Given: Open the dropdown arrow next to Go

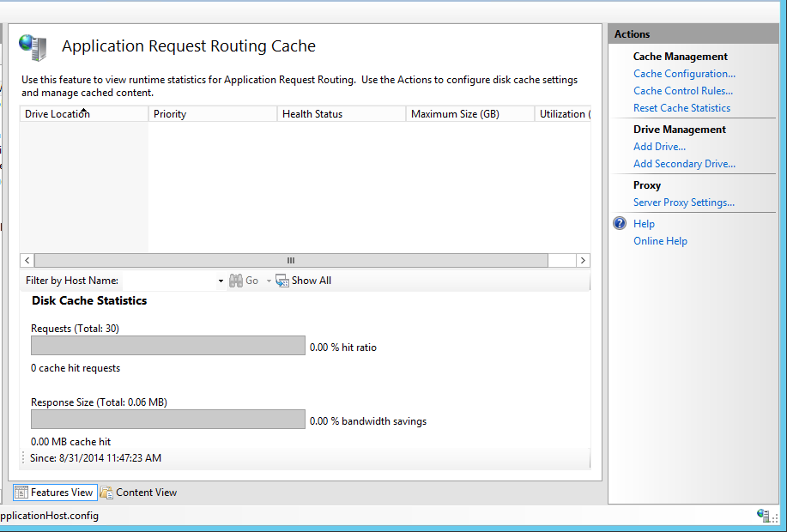Looking at the screenshot, I should point(269,281).
